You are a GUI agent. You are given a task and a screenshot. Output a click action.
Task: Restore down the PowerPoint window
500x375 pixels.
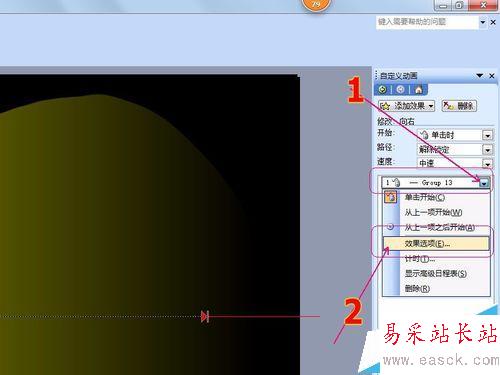click(x=459, y=5)
